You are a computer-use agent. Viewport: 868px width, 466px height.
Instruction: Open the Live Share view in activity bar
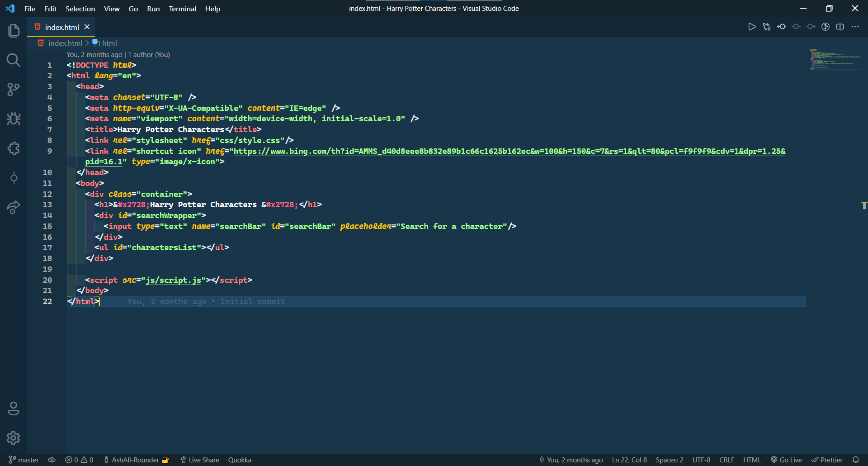click(x=14, y=207)
